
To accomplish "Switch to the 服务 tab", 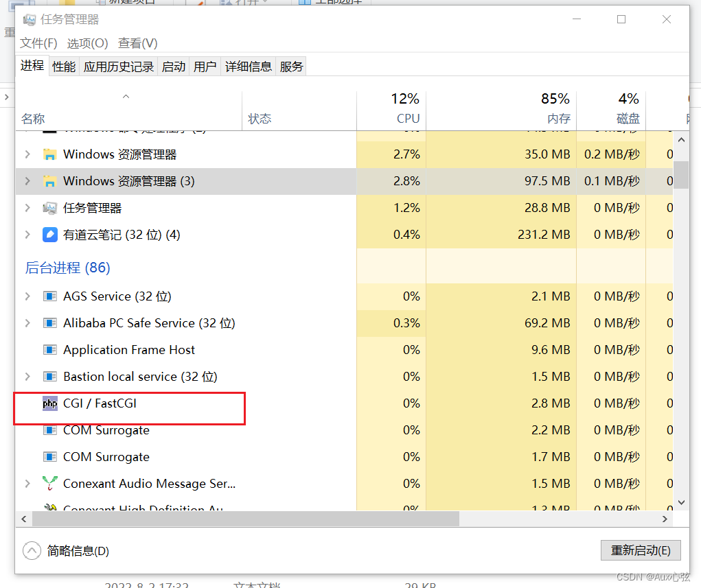I will [x=291, y=67].
